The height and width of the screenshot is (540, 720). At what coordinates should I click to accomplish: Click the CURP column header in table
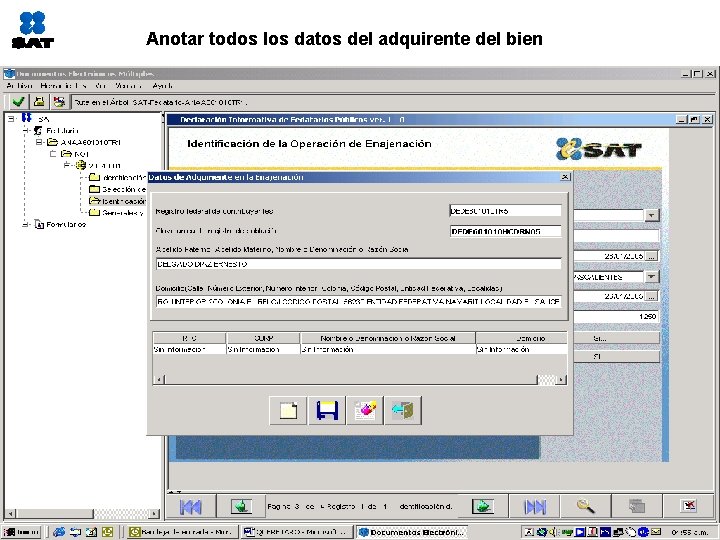coord(263,338)
